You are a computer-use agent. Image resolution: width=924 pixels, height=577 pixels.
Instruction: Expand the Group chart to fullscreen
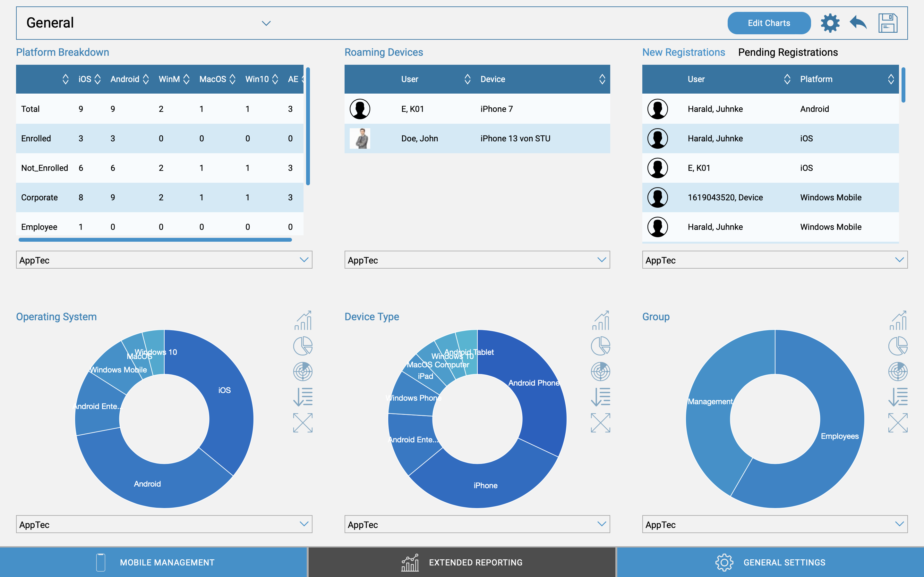tap(898, 422)
